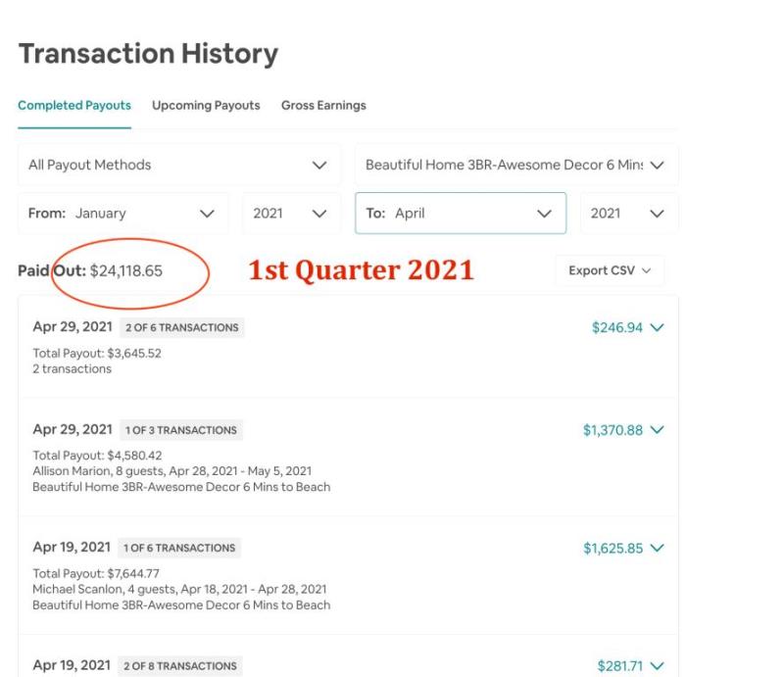
Task: Expand the $246.94 payout chevron
Action: [x=657, y=327]
